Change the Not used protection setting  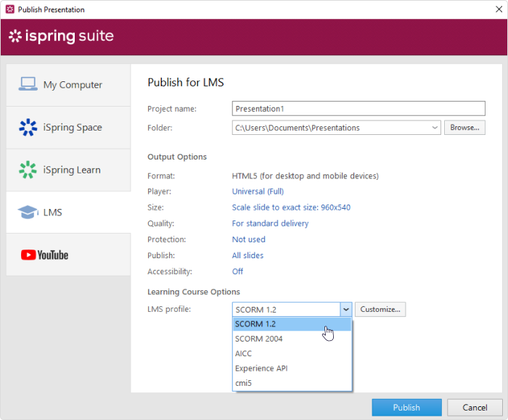248,239
